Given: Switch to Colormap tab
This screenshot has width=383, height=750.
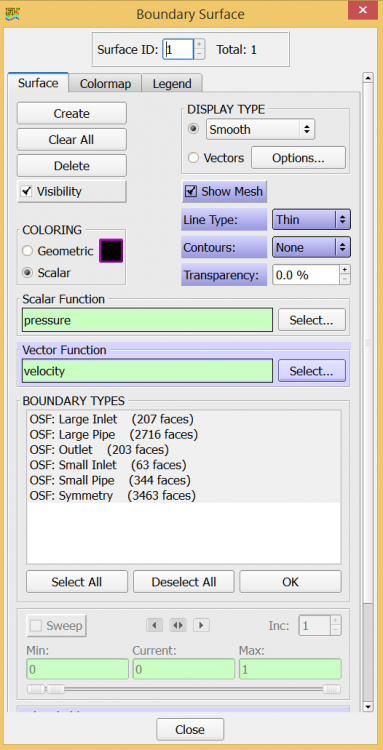Looking at the screenshot, I should 105,84.
